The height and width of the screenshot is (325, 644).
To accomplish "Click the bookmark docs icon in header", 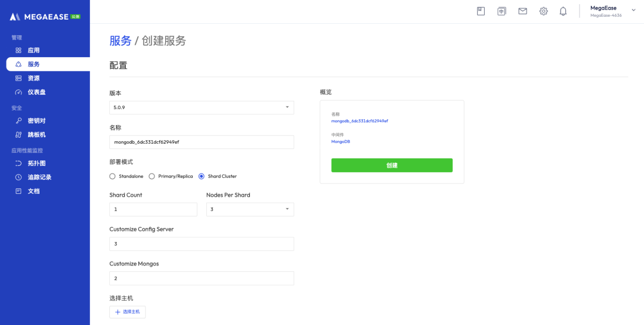I will click(x=481, y=11).
